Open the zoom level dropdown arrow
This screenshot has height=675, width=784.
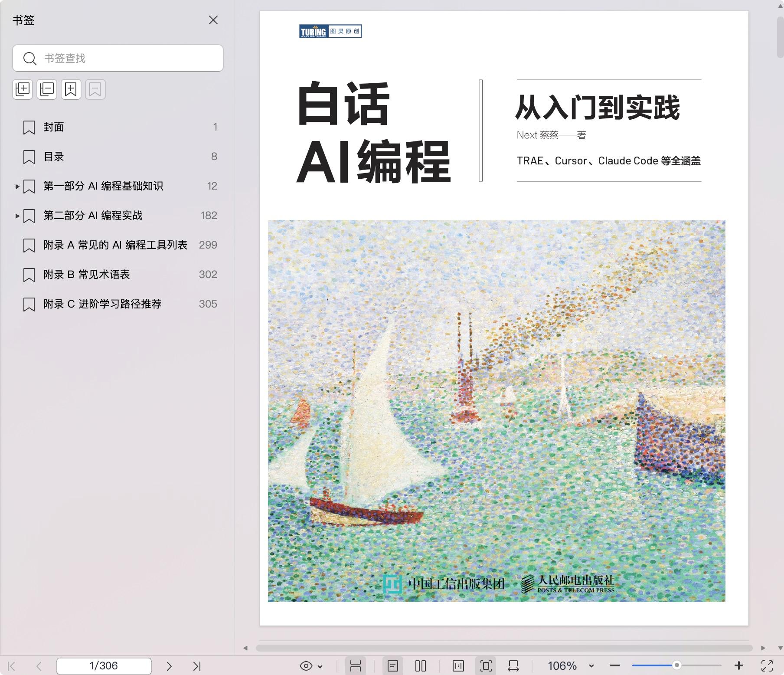tap(591, 666)
